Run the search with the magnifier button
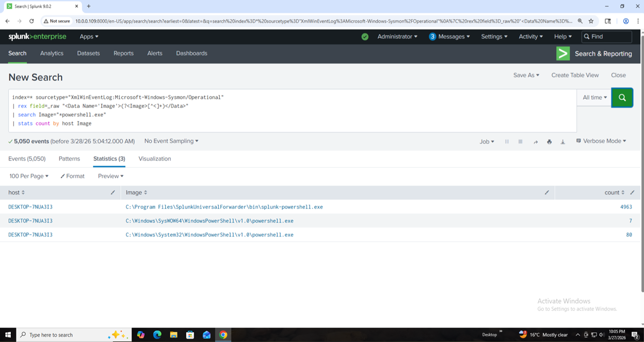Screen dimensions: 644x342 coord(622,98)
